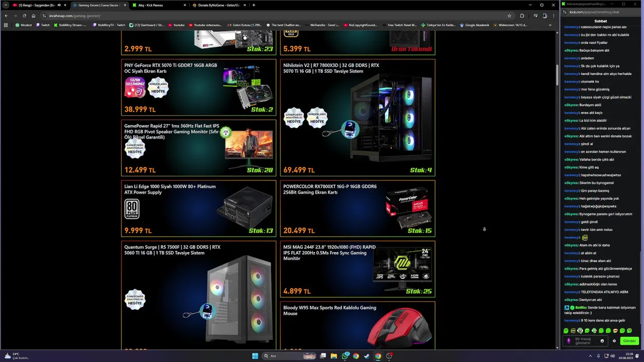Close the Gaming Gecesi tab
The height and width of the screenshot is (362, 644).
point(125,5)
